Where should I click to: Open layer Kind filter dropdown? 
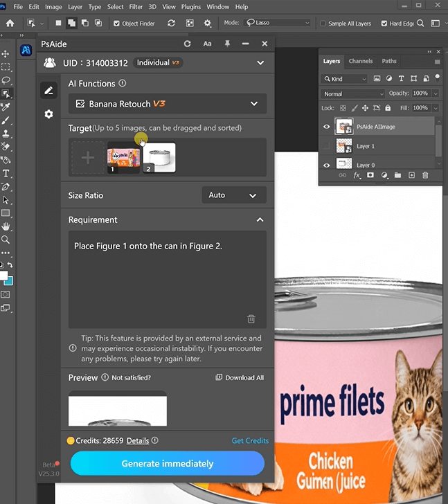pos(344,79)
